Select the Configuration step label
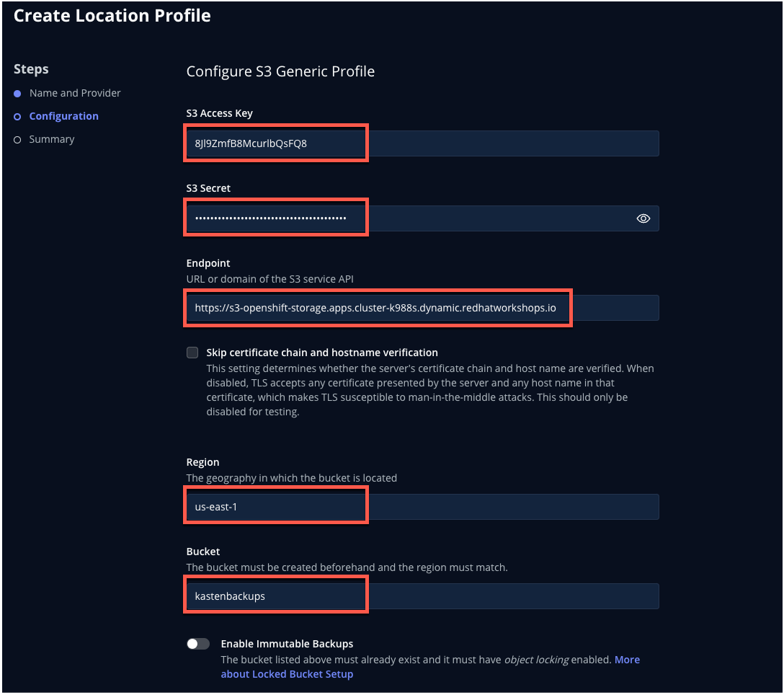The width and height of the screenshot is (784, 695). click(64, 116)
